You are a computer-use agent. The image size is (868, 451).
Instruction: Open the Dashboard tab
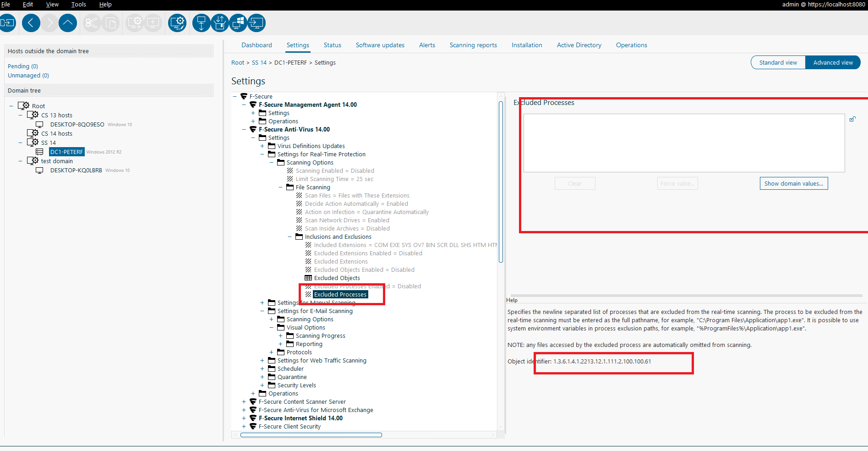[257, 45]
